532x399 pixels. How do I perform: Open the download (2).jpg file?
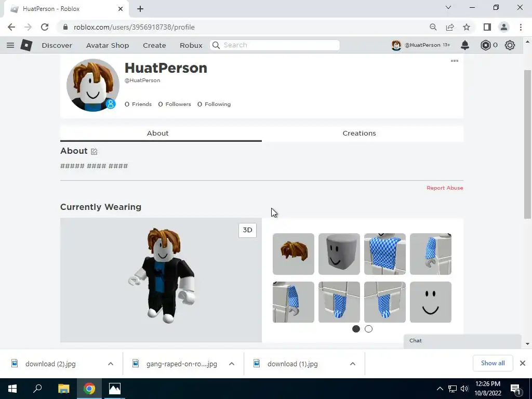pyautogui.click(x=50, y=364)
